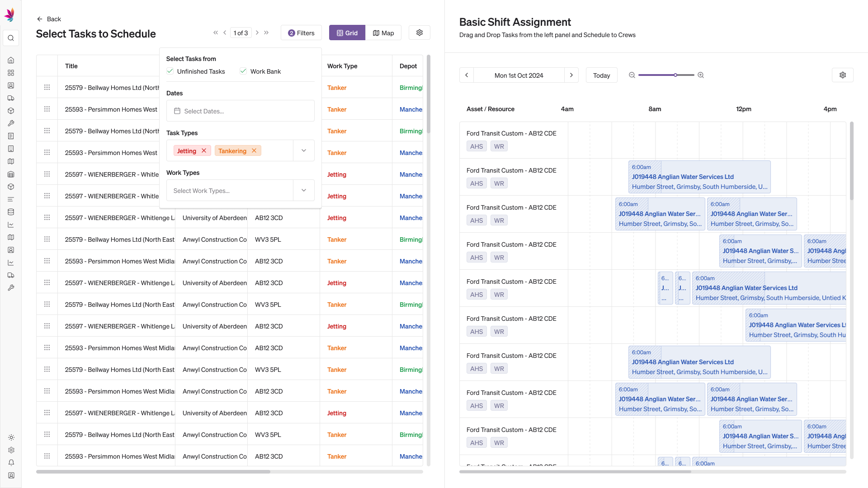
Task: Click the notifications bell icon
Action: 11,463
